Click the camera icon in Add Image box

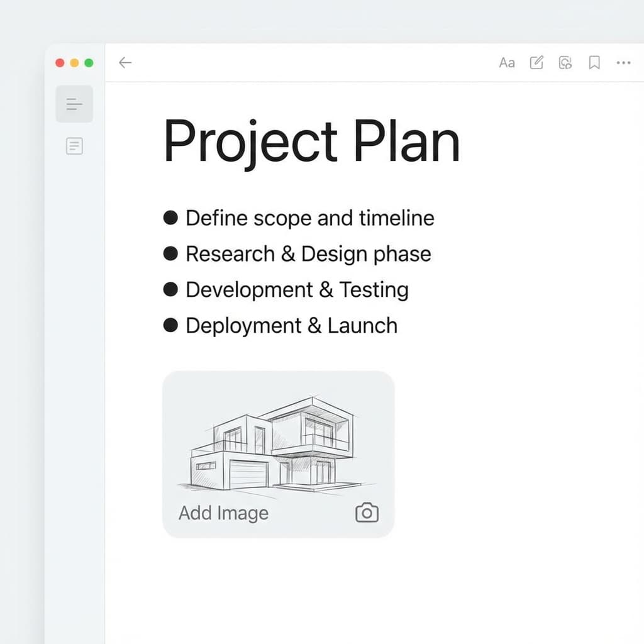pyautogui.click(x=367, y=513)
